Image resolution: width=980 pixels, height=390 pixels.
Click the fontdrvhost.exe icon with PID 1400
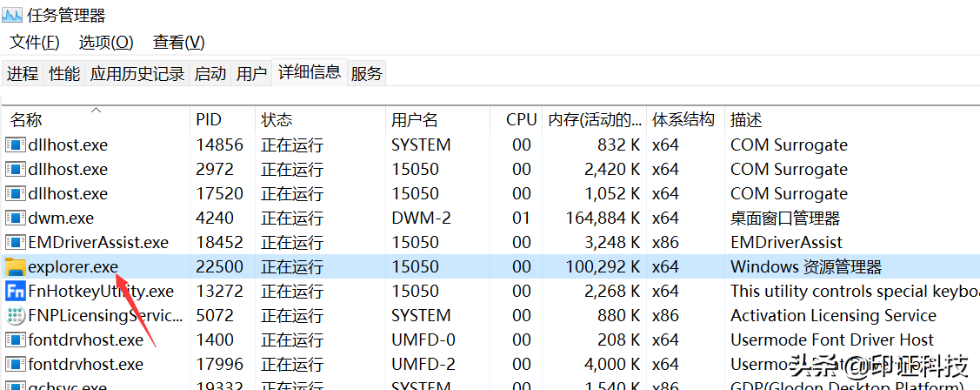coord(16,340)
